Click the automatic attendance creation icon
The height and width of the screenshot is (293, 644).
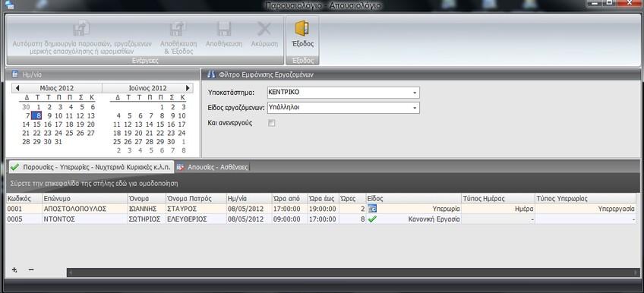tap(82, 29)
